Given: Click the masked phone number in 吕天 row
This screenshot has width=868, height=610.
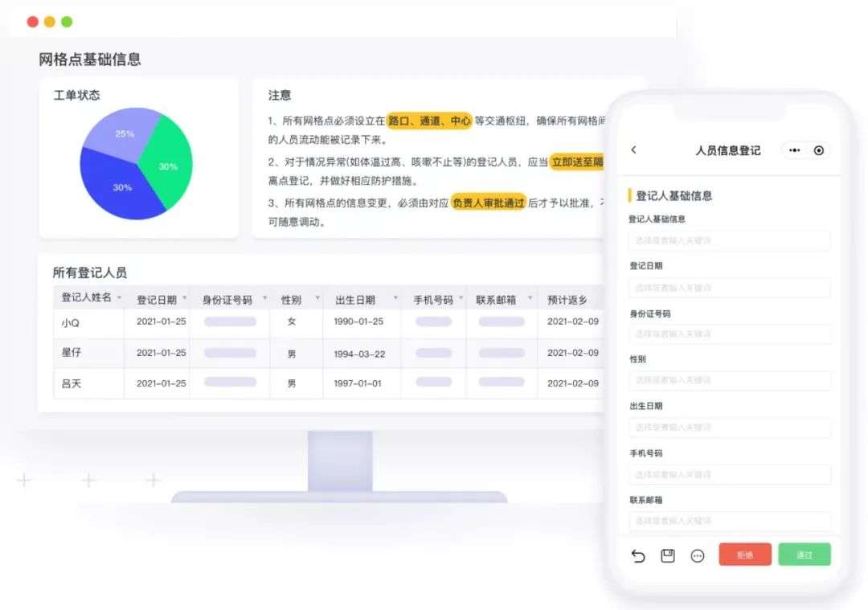Looking at the screenshot, I should (x=433, y=382).
